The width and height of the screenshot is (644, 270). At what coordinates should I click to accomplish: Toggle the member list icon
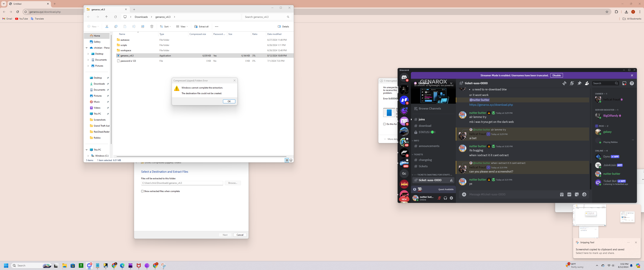pos(587,83)
